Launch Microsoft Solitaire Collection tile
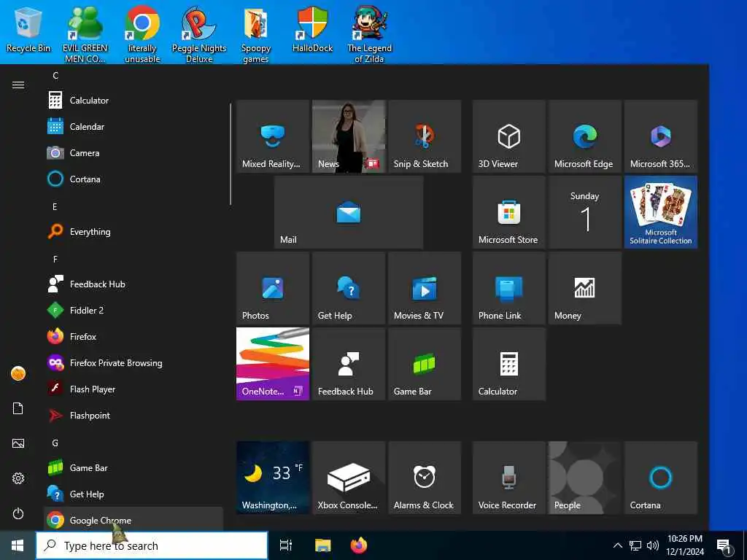Viewport: 747px width, 560px height. (661, 212)
